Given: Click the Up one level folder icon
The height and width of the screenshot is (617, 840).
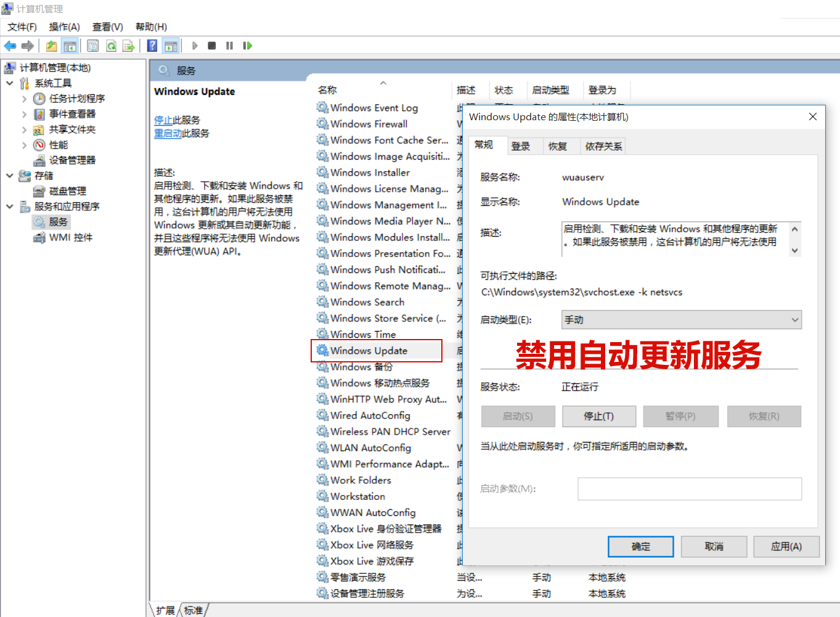Looking at the screenshot, I should 52,46.
